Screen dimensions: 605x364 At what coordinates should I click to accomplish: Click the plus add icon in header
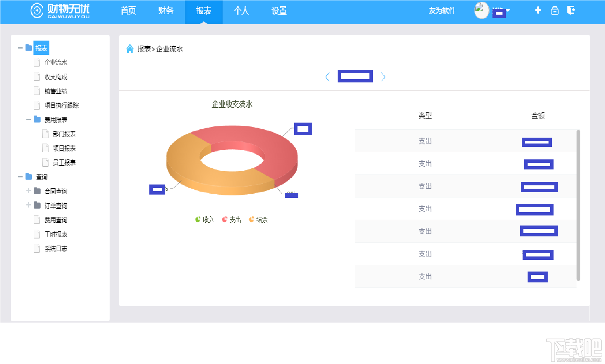coord(538,10)
